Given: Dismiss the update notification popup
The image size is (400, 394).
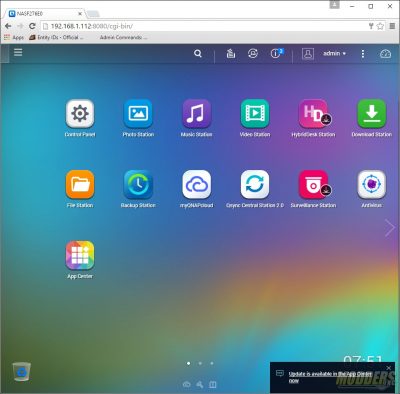Looking at the screenshot, I should tap(389, 368).
